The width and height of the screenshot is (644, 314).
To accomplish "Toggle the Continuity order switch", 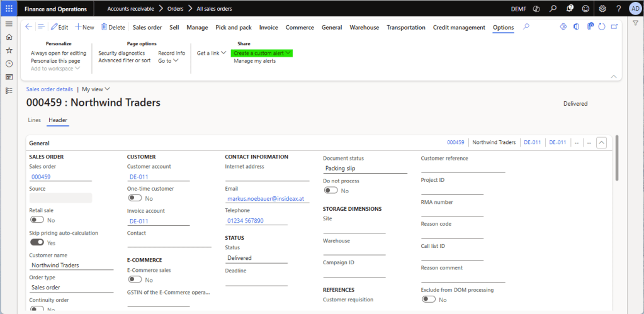I will click(37, 309).
